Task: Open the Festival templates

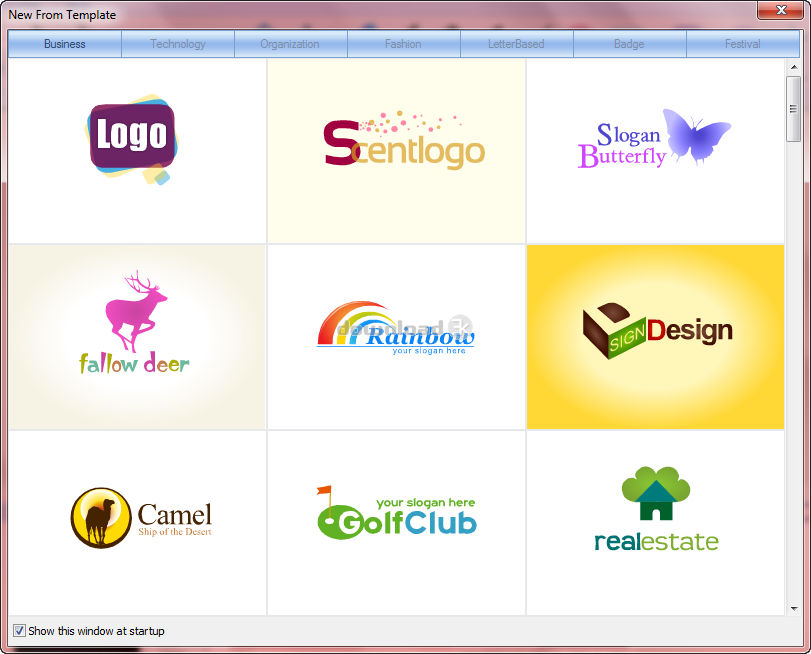Action: (743, 44)
